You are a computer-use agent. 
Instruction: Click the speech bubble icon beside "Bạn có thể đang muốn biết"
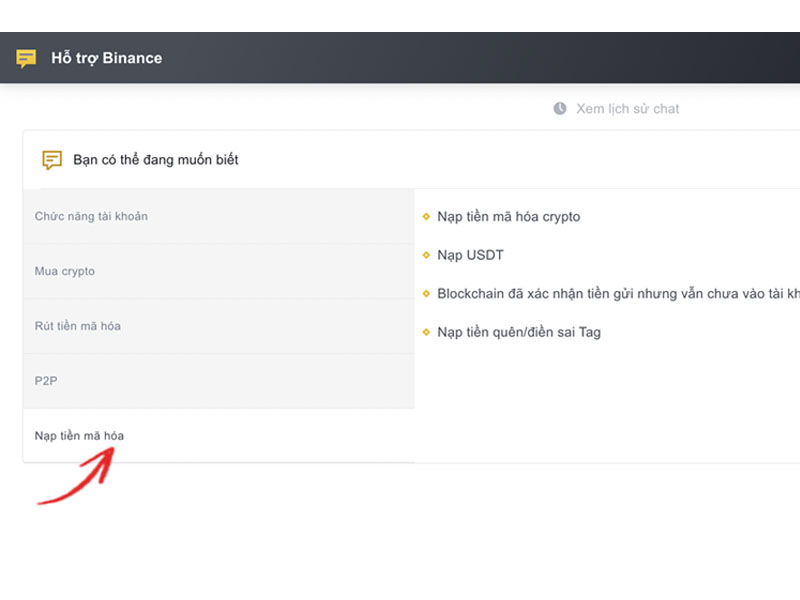[x=52, y=160]
